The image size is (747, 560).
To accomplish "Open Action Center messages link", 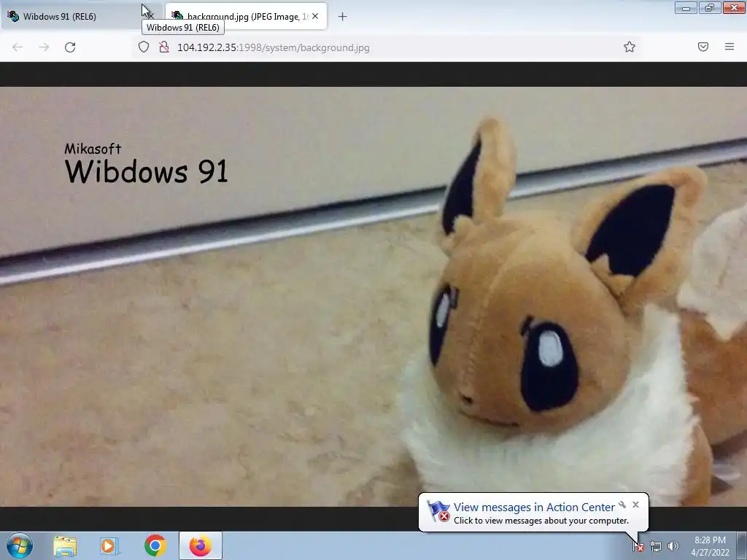I will pos(534,507).
